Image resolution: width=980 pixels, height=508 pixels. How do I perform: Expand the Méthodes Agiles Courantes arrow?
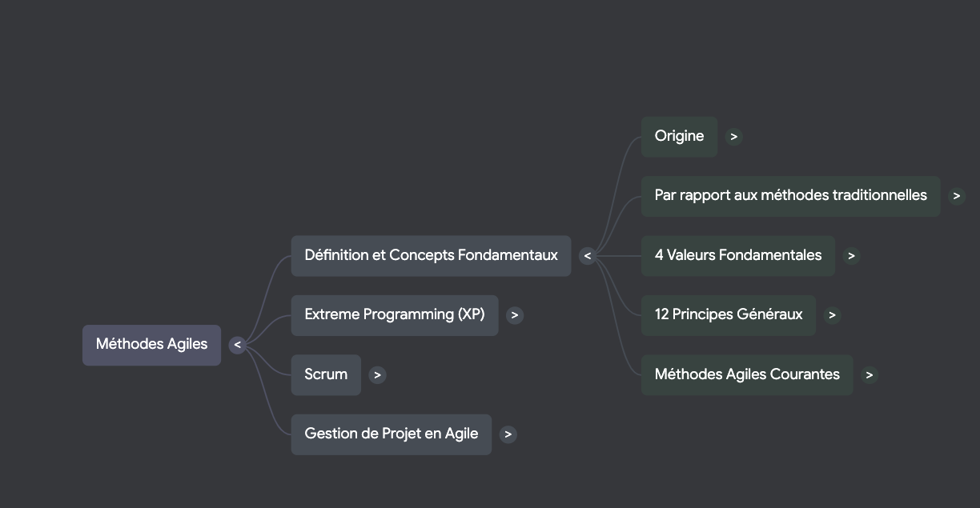tap(870, 374)
